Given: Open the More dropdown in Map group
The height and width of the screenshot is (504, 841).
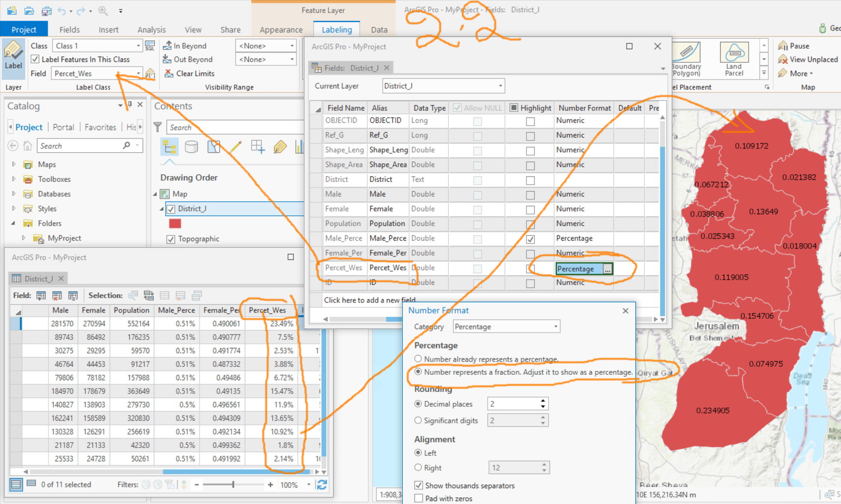Looking at the screenshot, I should [x=796, y=73].
